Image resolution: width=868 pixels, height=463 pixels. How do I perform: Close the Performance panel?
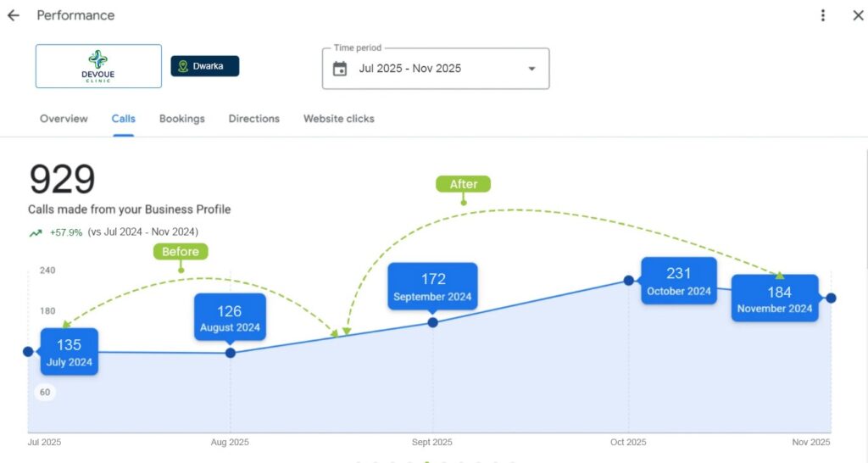(857, 15)
